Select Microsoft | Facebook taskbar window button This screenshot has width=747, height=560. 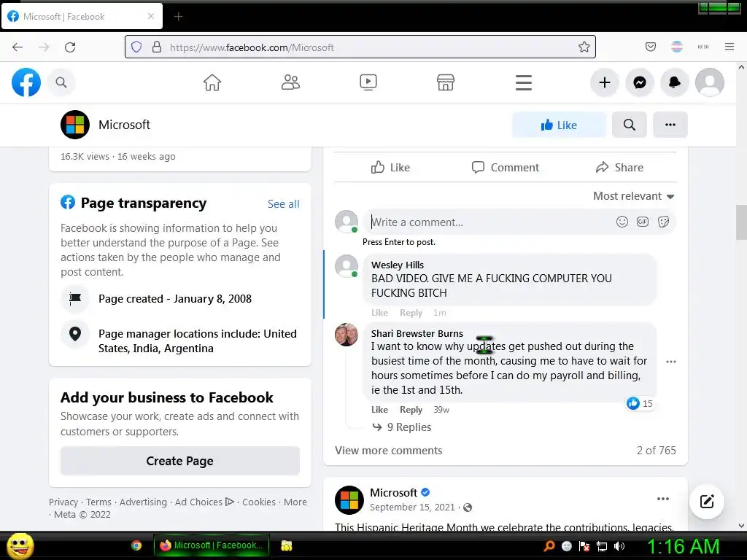[x=212, y=545]
